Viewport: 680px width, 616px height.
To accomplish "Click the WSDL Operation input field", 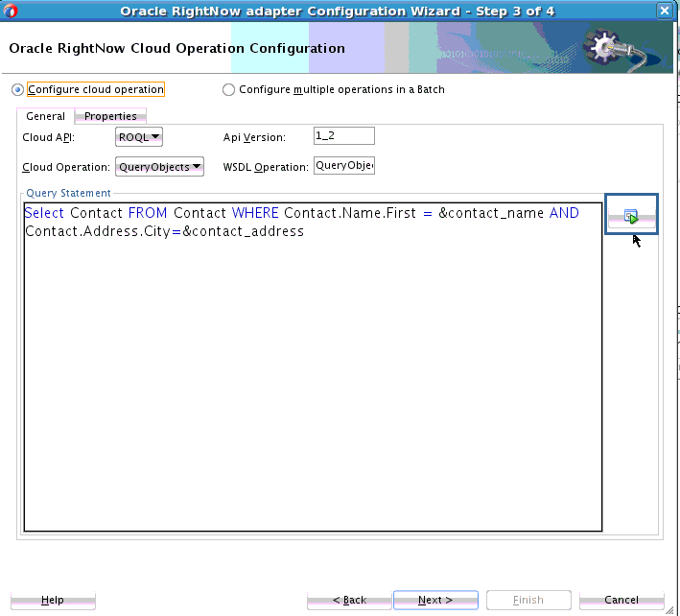I will click(x=344, y=165).
